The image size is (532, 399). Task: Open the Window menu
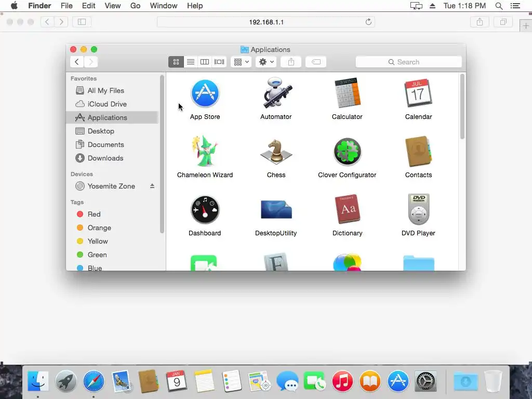(x=164, y=6)
